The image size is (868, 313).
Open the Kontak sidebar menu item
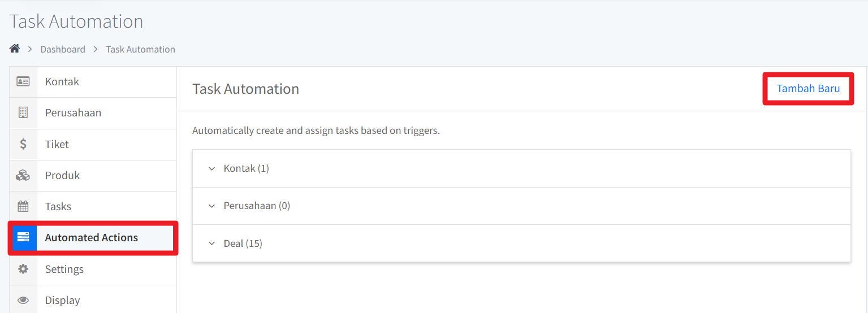tap(93, 81)
